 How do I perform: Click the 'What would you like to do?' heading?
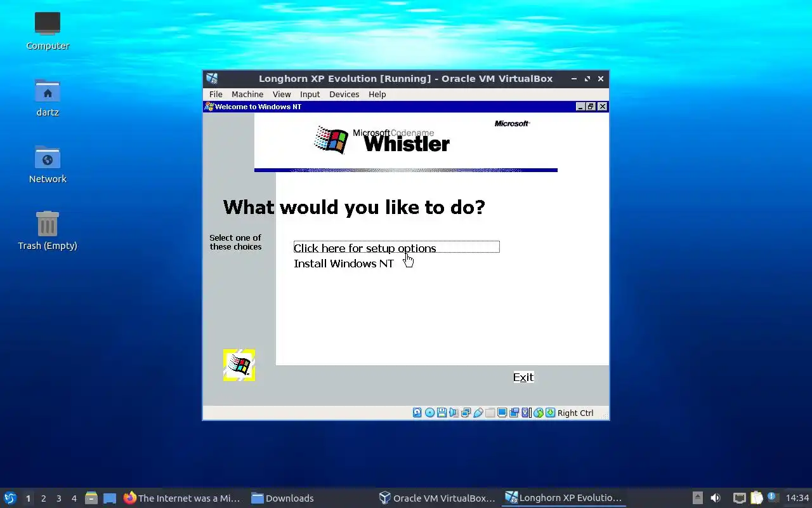pyautogui.click(x=354, y=207)
